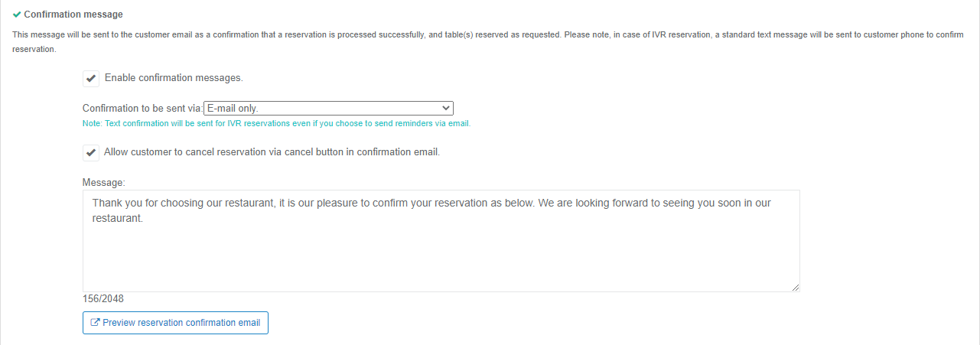Click the green checkmark beside Confirmation message

(x=17, y=15)
